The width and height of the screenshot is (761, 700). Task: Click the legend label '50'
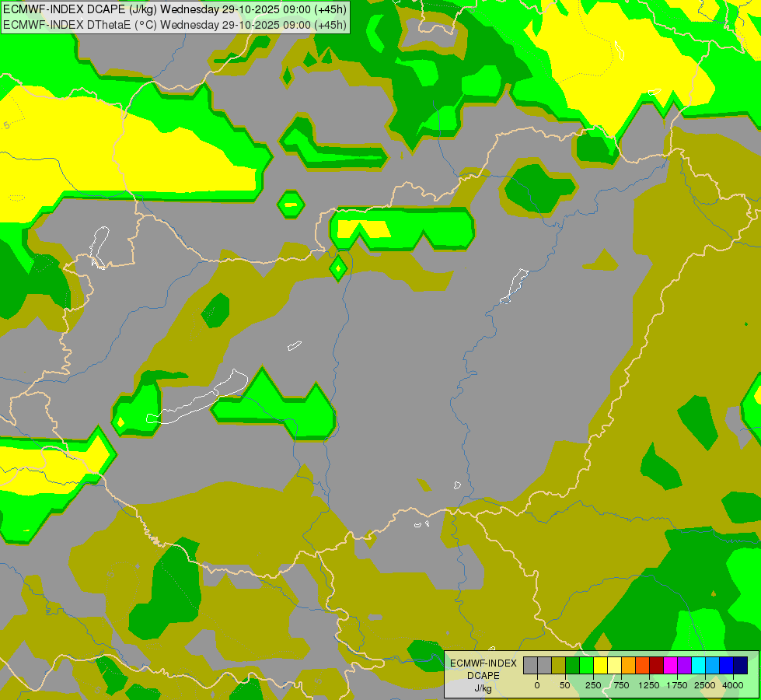pos(565,685)
